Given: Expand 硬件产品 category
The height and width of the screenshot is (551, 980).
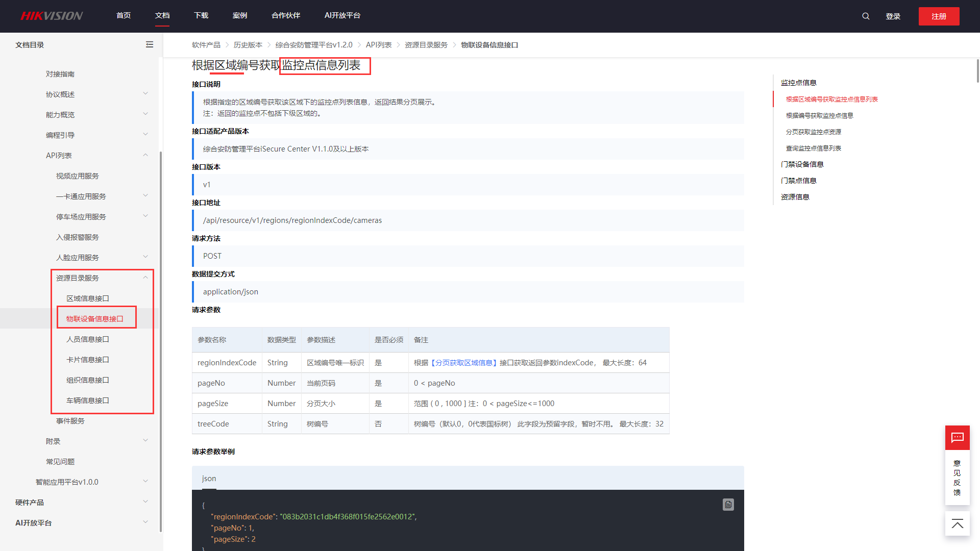Looking at the screenshot, I should click(145, 502).
